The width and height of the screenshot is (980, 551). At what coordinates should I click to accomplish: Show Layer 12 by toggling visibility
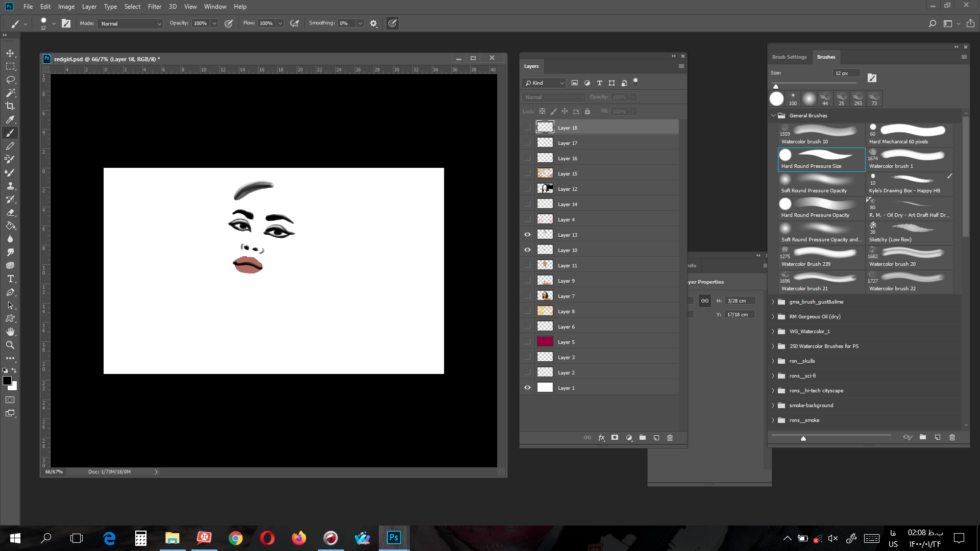click(x=527, y=189)
